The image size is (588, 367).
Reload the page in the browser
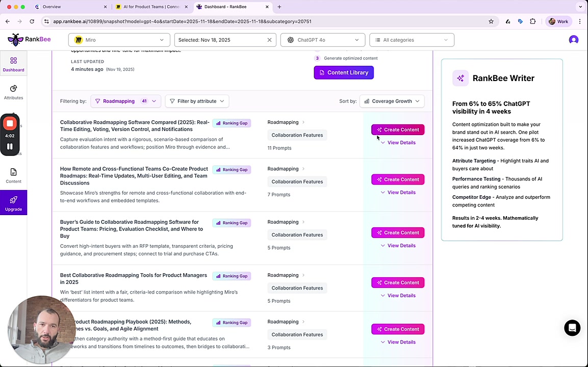pyautogui.click(x=32, y=21)
